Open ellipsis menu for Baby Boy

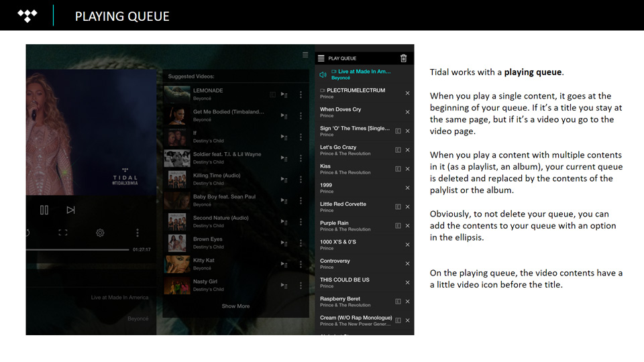point(301,200)
